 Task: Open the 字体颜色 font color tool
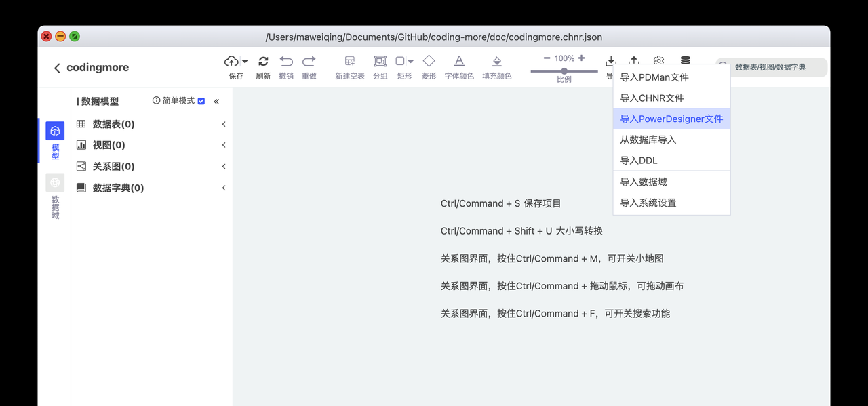pos(458,61)
